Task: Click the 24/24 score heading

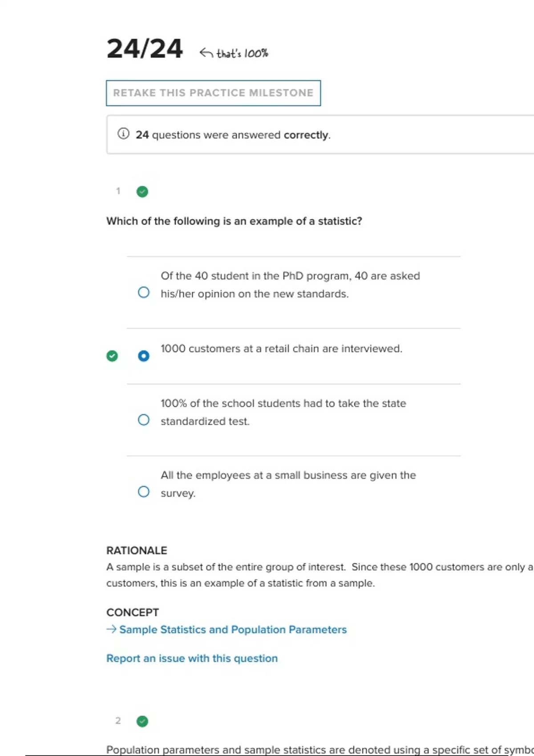Action: [145, 48]
